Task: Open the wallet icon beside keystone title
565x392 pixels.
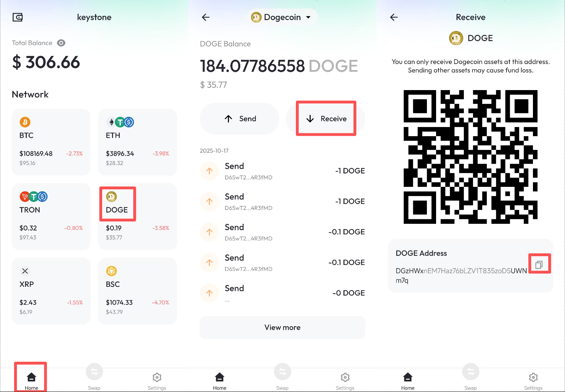Action: [x=18, y=17]
